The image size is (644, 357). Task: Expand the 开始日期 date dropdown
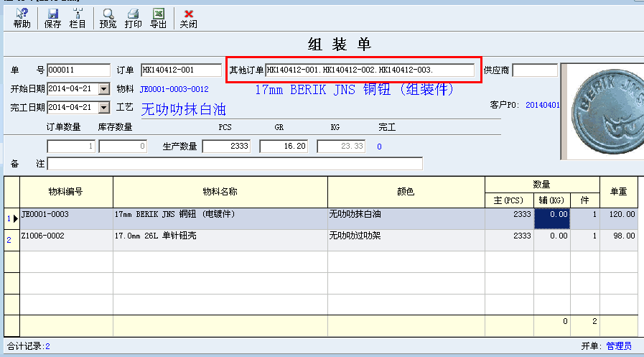pyautogui.click(x=104, y=89)
